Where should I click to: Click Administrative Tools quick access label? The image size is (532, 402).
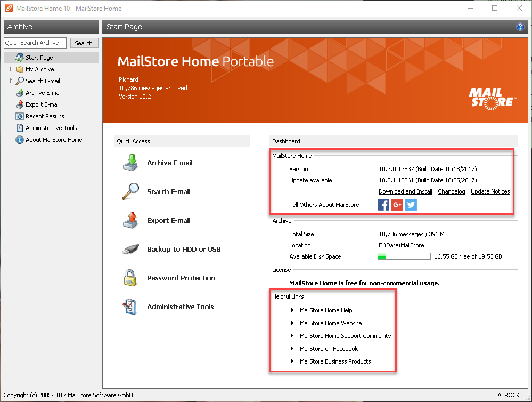(181, 307)
